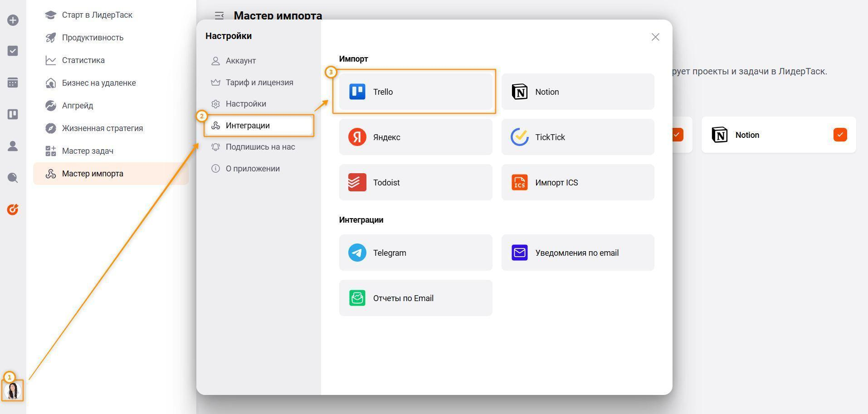Click the Интеграции section heading in content
The height and width of the screenshot is (414, 868).
click(361, 220)
